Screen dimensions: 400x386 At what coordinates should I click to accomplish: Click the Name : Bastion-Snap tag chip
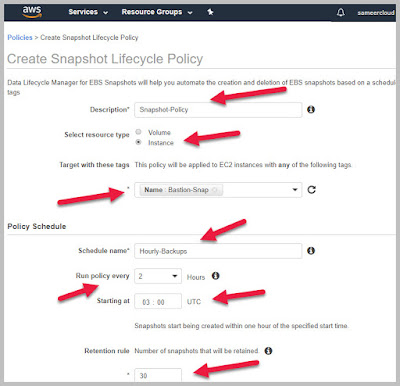tap(182, 190)
